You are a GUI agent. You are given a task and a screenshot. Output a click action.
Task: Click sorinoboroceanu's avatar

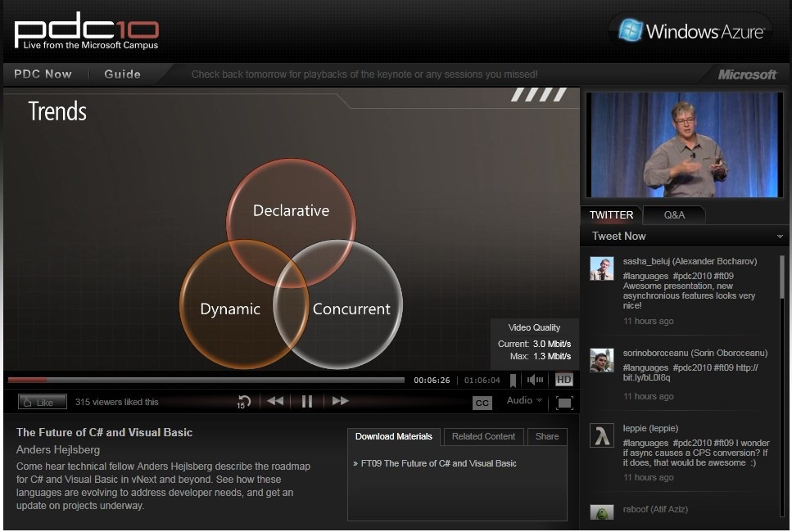(602, 360)
